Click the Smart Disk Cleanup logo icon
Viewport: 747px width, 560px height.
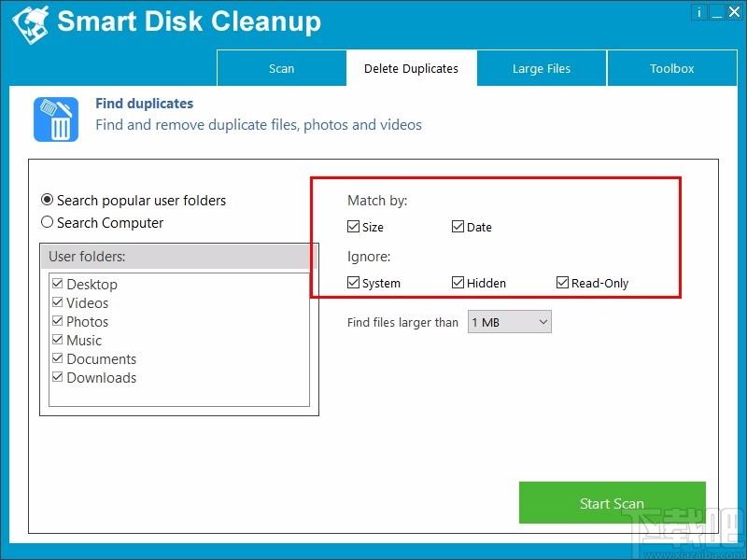tap(31, 24)
